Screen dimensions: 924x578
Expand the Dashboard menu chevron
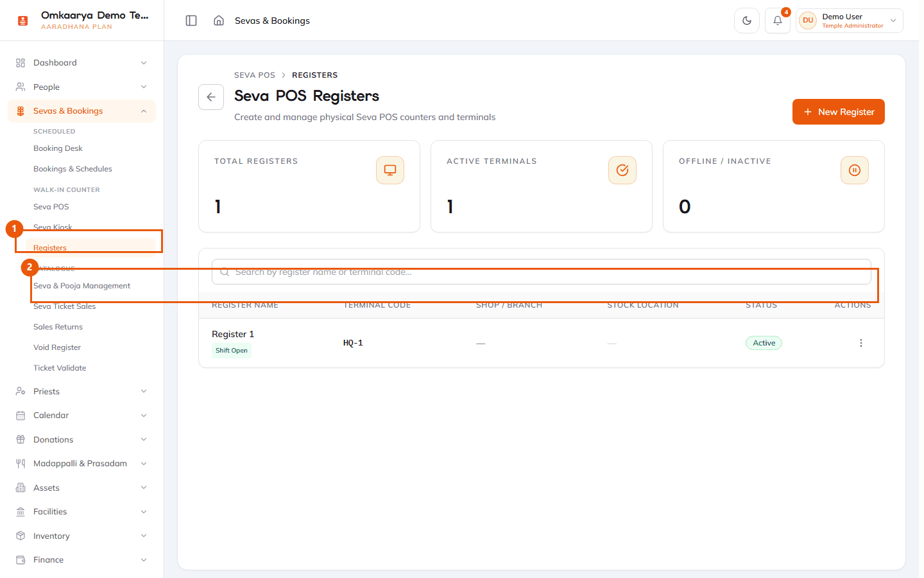(x=144, y=63)
